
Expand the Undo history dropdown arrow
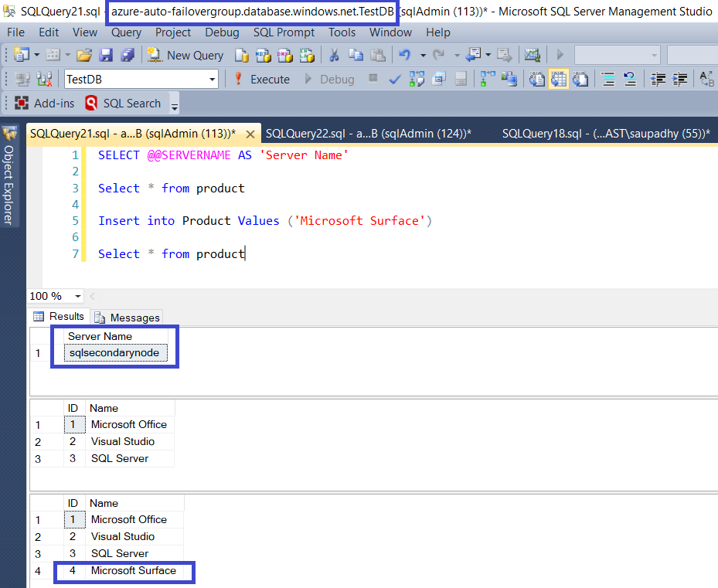pyautogui.click(x=423, y=56)
